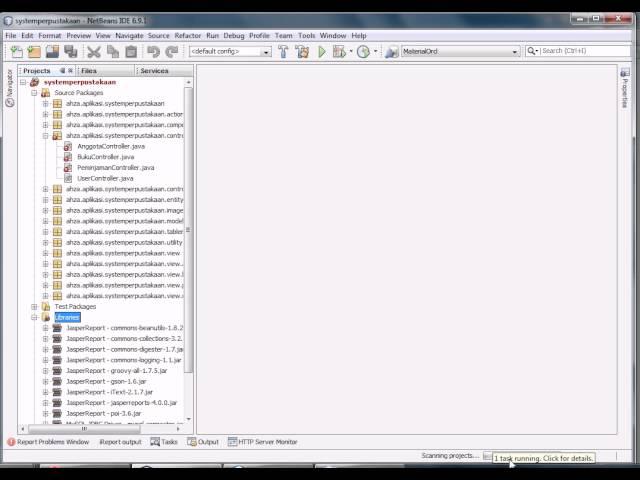Click the '1 task running' tooltip
Screen dimensions: 640x480
pyautogui.click(x=543, y=458)
